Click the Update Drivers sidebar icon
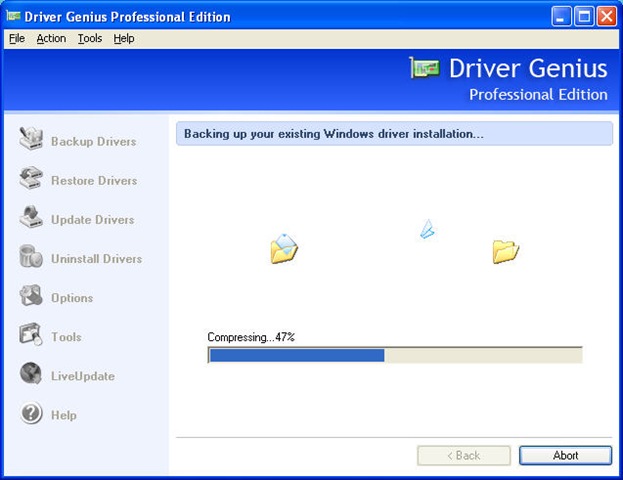Image resolution: width=623 pixels, height=480 pixels. [x=31, y=217]
